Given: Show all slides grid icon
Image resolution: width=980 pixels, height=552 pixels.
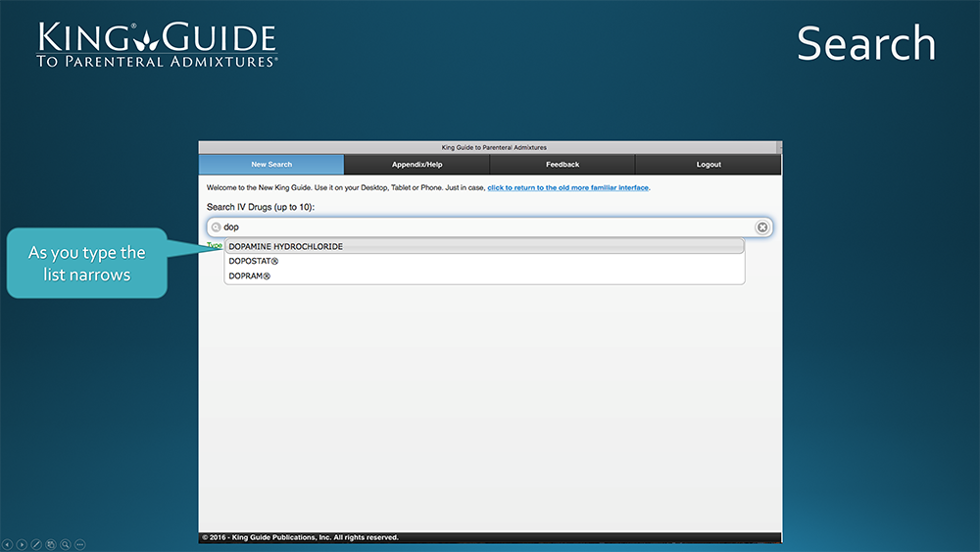Looking at the screenshot, I should 51,544.
